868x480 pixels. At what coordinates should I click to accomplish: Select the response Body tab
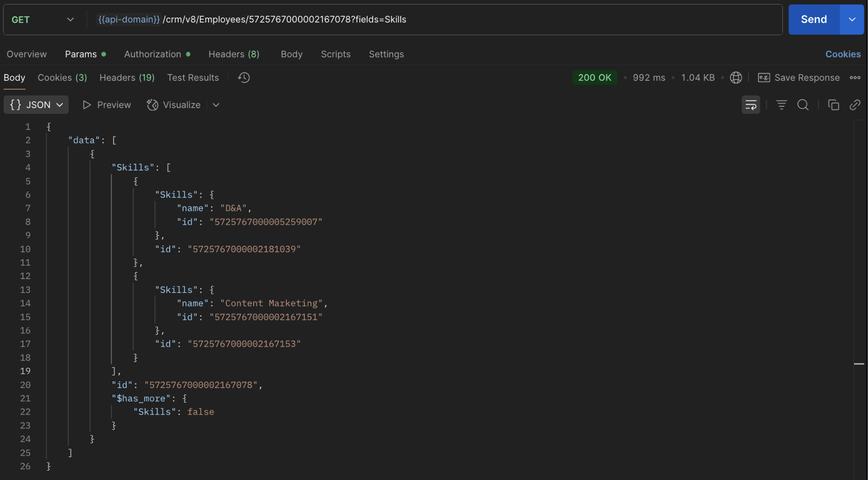[x=14, y=78]
